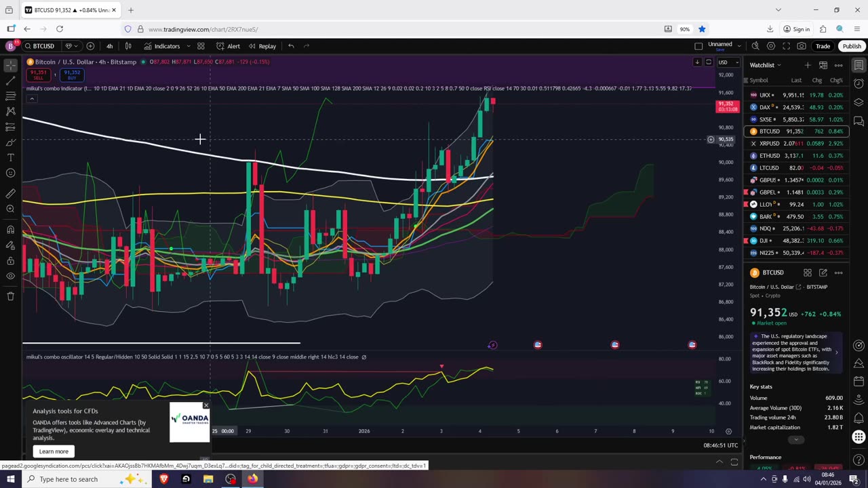Open the advanced view table icon in Watchlist

click(823, 65)
